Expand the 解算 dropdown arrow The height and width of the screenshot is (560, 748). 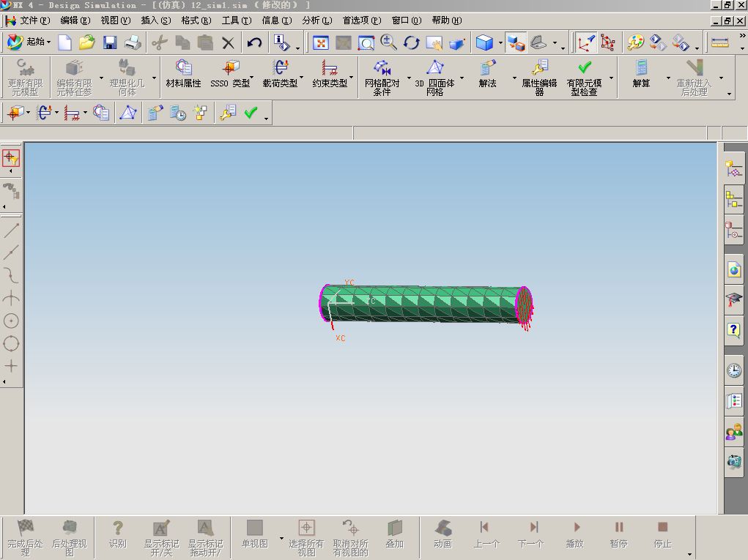(x=668, y=78)
